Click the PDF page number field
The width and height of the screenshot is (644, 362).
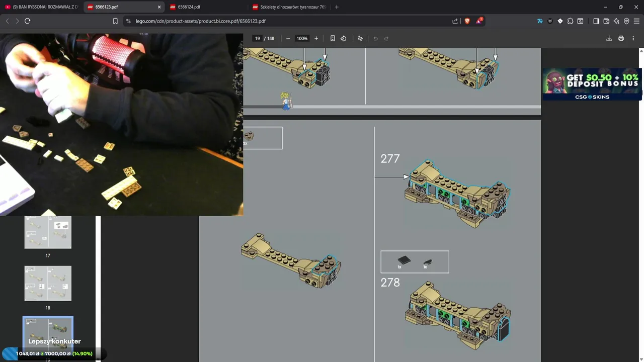(x=258, y=38)
